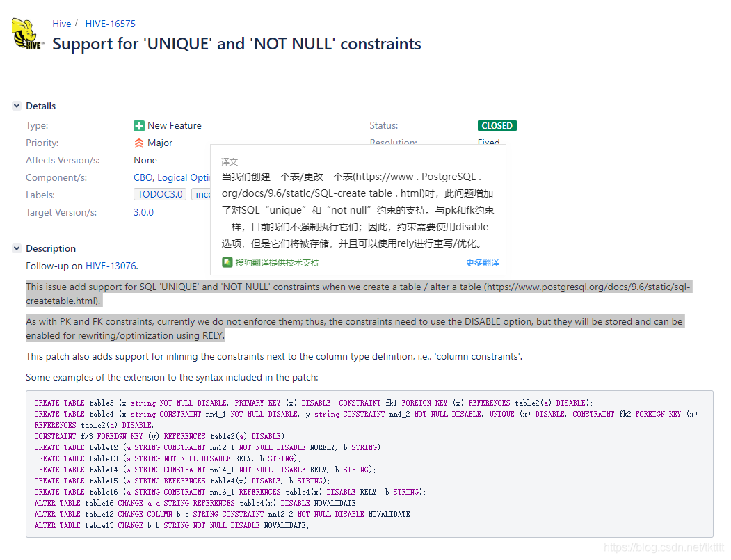Click the Major priority icon

pyautogui.click(x=139, y=143)
